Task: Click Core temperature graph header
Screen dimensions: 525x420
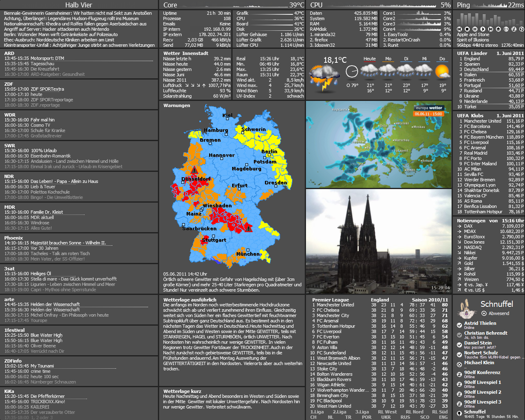Action: (232, 5)
